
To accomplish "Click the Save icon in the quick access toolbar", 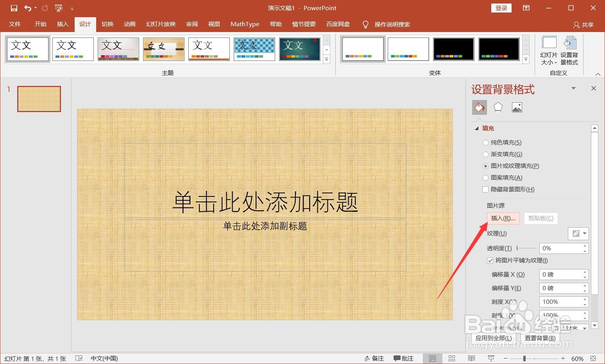I will pos(14,8).
